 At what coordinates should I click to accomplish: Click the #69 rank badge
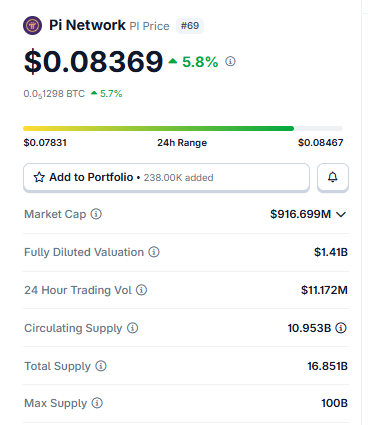point(190,26)
